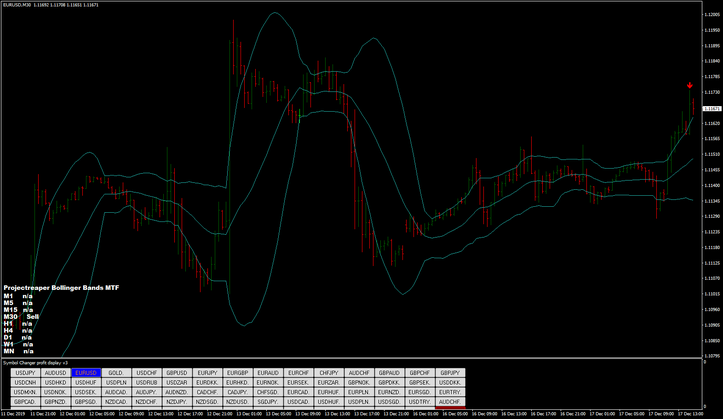This screenshot has height=419, width=723.
Task: Switch chart to AUDUSD symbol
Action: [56, 372]
